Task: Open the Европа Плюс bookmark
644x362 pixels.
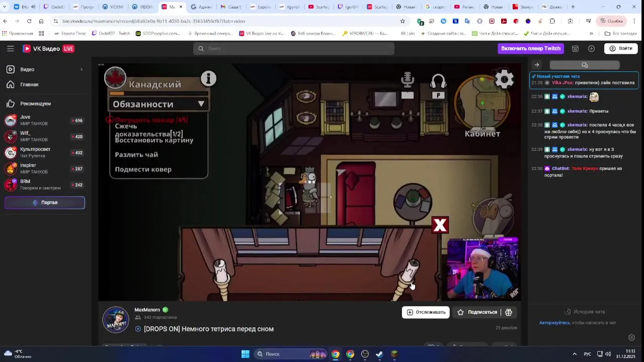Action: [69, 34]
